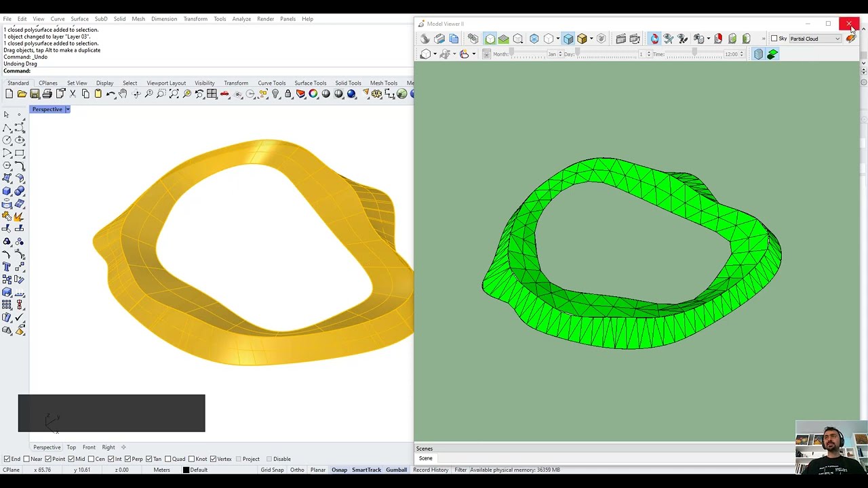Expand the Model Viewer toolbar overflow chevron
Viewport: 868px width, 488px height.
[x=764, y=39]
